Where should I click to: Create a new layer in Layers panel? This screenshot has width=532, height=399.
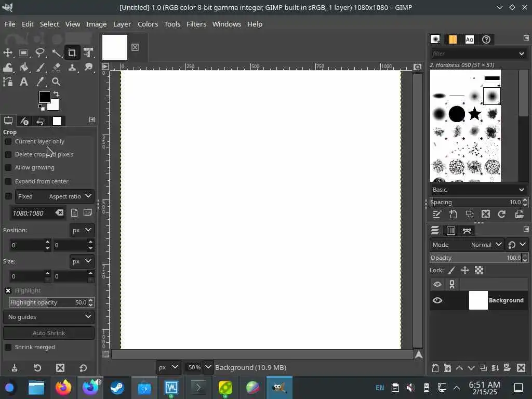tap(435, 368)
